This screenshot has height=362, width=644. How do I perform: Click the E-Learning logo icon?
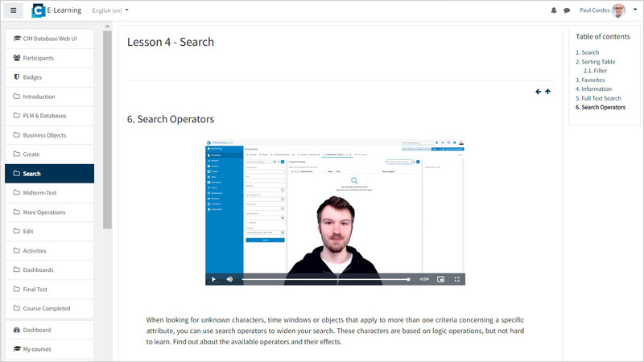tap(38, 10)
